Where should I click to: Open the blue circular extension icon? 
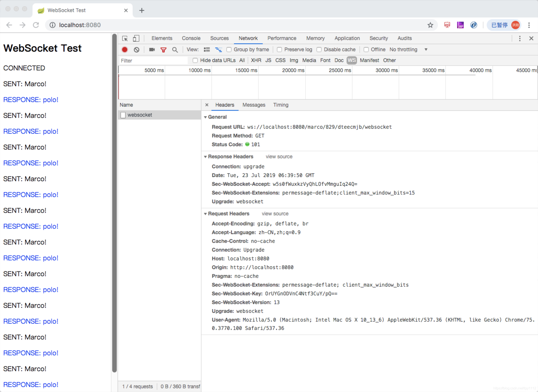click(474, 25)
